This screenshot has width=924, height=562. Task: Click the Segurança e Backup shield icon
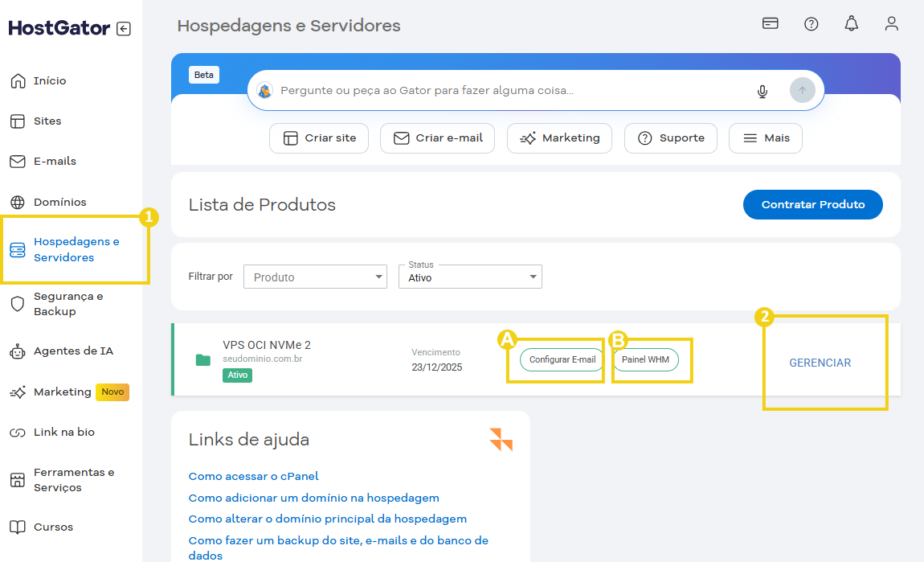[x=16, y=304]
